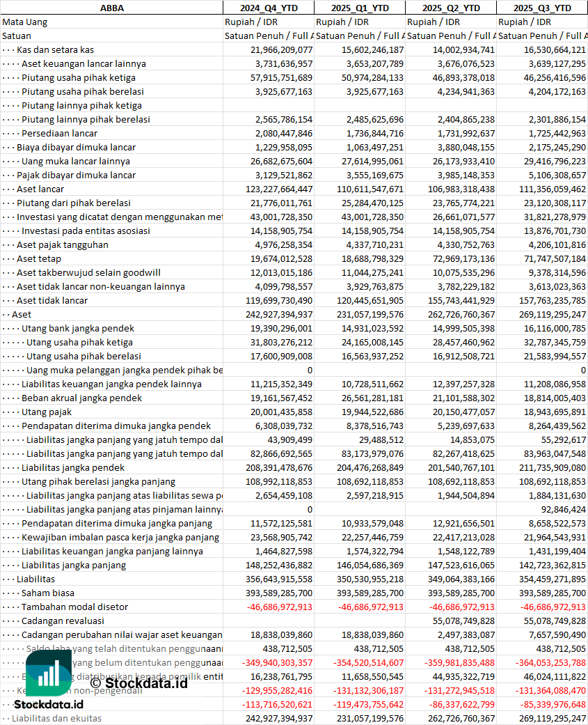Click Biaya dibayar dimuka lancar label
Viewport: 588px width, 725px height.
pyautogui.click(x=77, y=147)
